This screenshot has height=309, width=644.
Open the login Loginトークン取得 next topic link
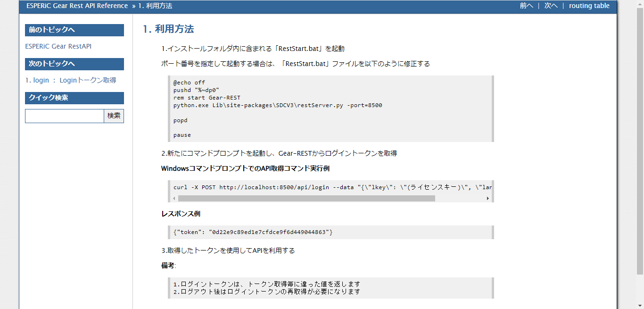(71, 80)
